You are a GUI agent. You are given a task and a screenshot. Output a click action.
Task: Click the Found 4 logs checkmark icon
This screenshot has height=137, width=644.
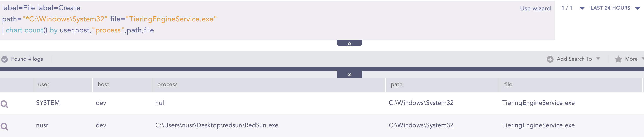tap(5, 59)
